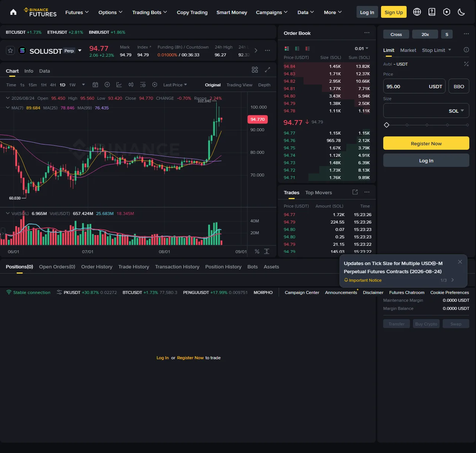Toggle the chart auto-fit scale icon
Viewport: 476px width, 453px height.
[x=267, y=251]
